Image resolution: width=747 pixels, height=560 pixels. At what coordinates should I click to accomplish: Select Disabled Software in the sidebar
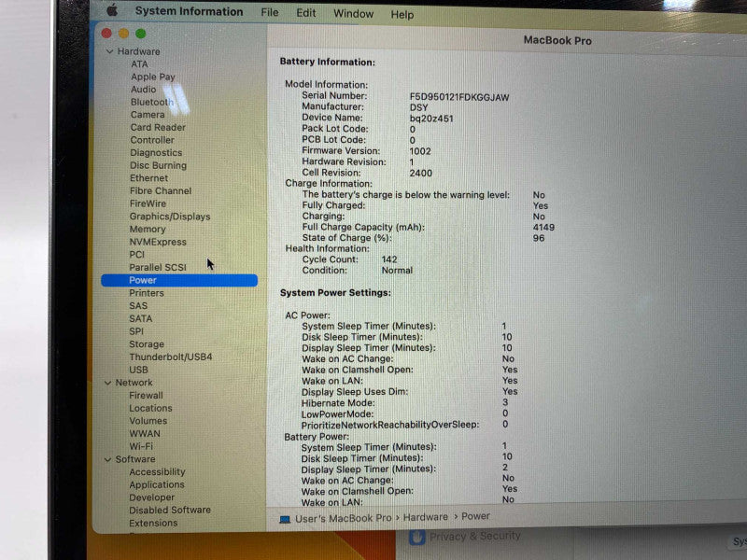point(170,510)
